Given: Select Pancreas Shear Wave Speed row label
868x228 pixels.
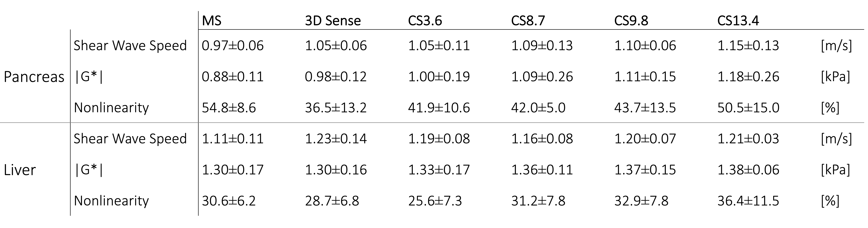Looking at the screenshot, I should 130,45.
